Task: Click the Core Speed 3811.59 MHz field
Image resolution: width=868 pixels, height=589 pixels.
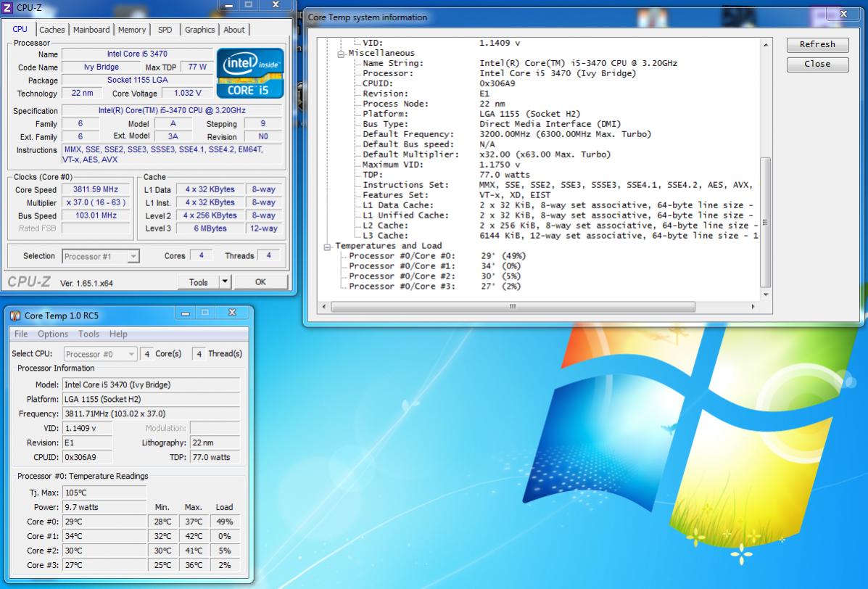Action: point(96,189)
